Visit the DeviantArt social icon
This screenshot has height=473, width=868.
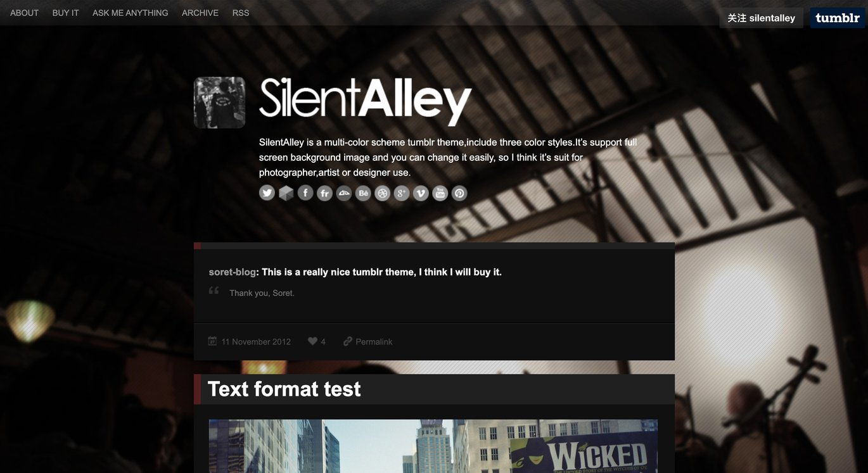point(343,193)
